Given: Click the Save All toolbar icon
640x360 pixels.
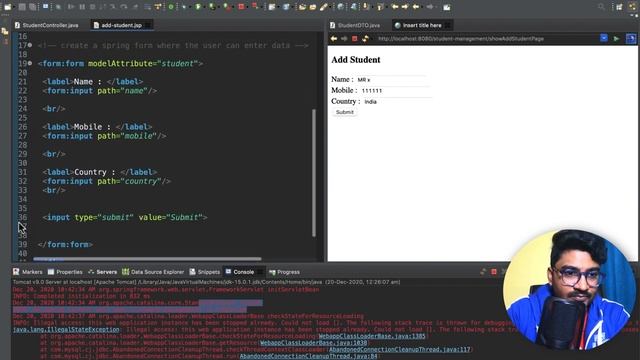Looking at the screenshot, I should tap(32, 7).
